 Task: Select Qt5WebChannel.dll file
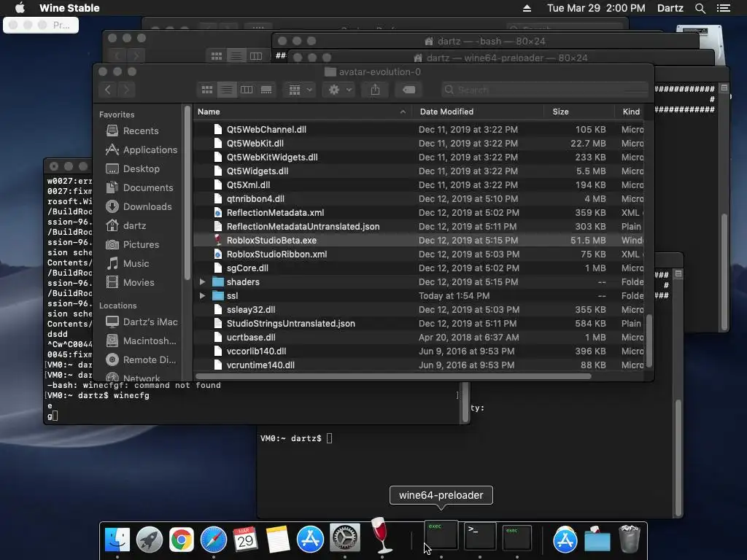coord(419,129)
